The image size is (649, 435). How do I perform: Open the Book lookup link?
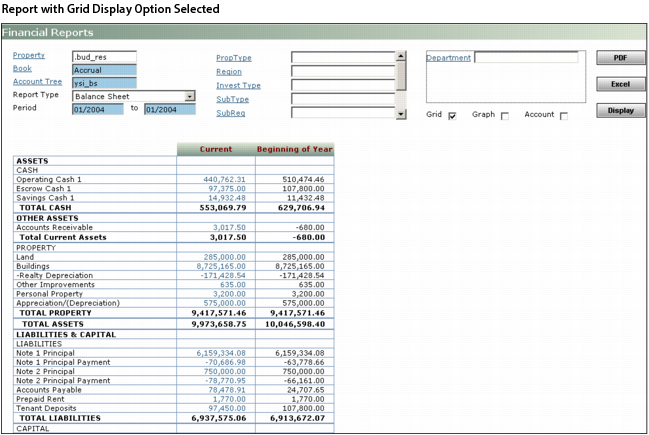pyautogui.click(x=21, y=68)
